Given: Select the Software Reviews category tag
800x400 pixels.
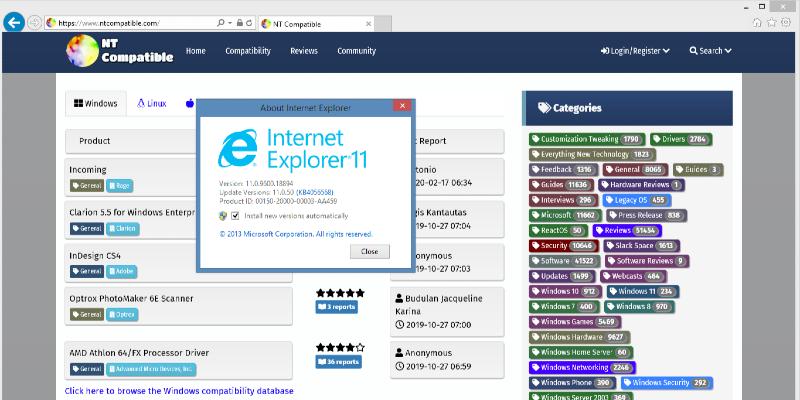Looking at the screenshot, I should pos(647,261).
